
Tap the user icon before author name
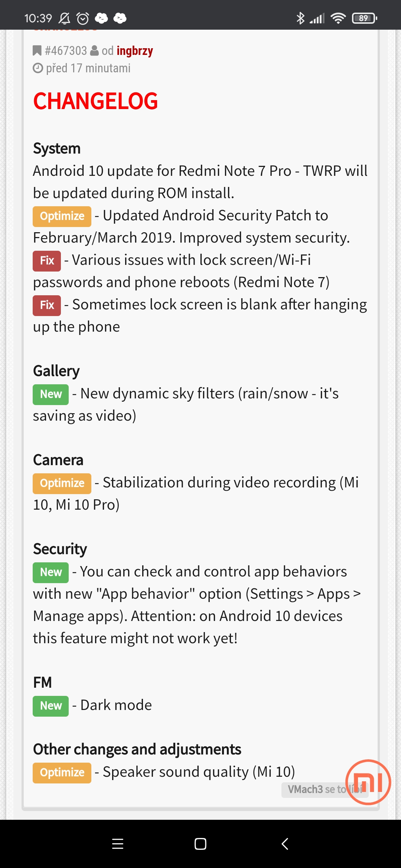[x=94, y=50]
